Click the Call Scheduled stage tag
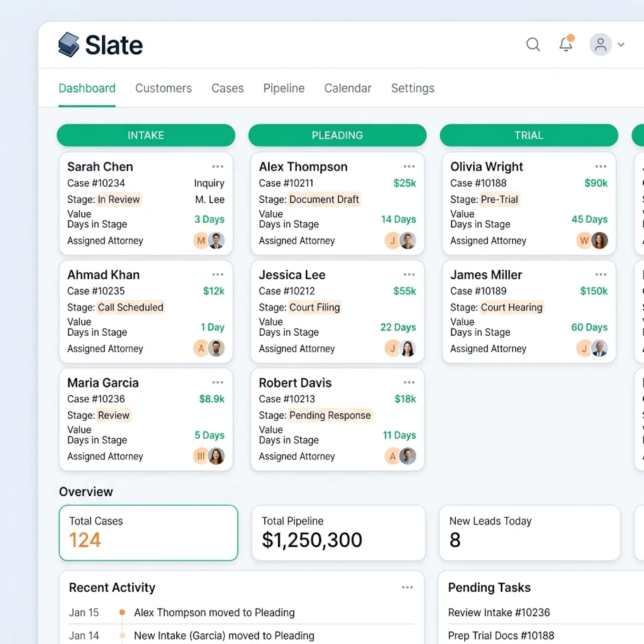Image resolution: width=644 pixels, height=644 pixels. tap(131, 308)
